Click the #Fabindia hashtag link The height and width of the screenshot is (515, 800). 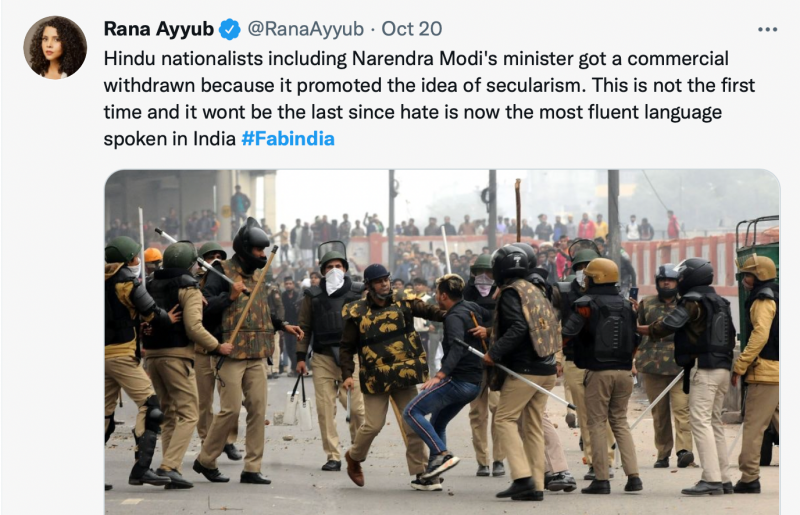288,139
